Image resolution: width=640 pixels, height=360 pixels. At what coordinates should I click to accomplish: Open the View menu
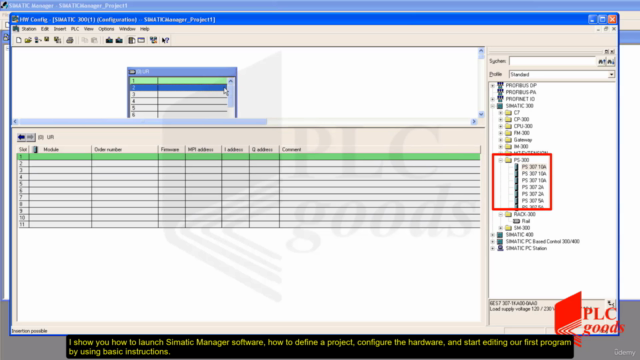click(x=89, y=29)
